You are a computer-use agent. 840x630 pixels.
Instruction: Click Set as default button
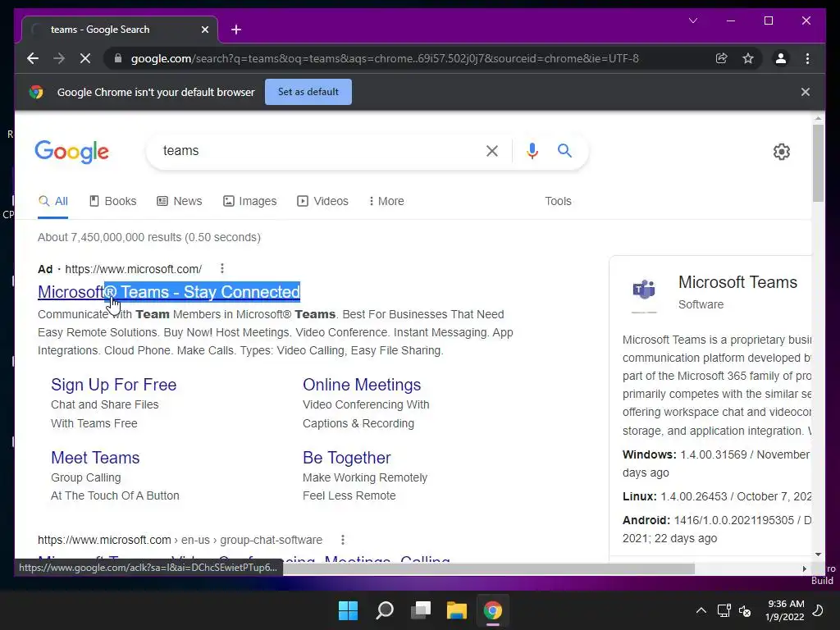pyautogui.click(x=308, y=92)
